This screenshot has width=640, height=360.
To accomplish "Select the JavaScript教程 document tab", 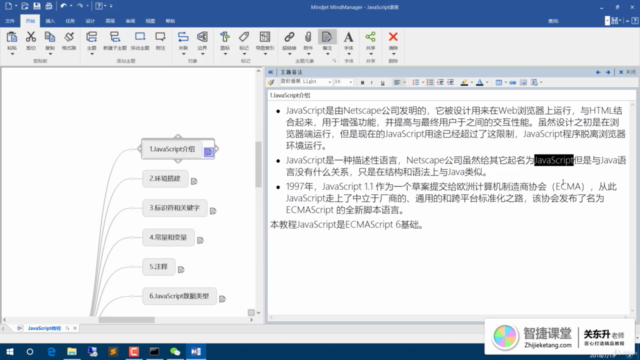I will (x=44, y=328).
